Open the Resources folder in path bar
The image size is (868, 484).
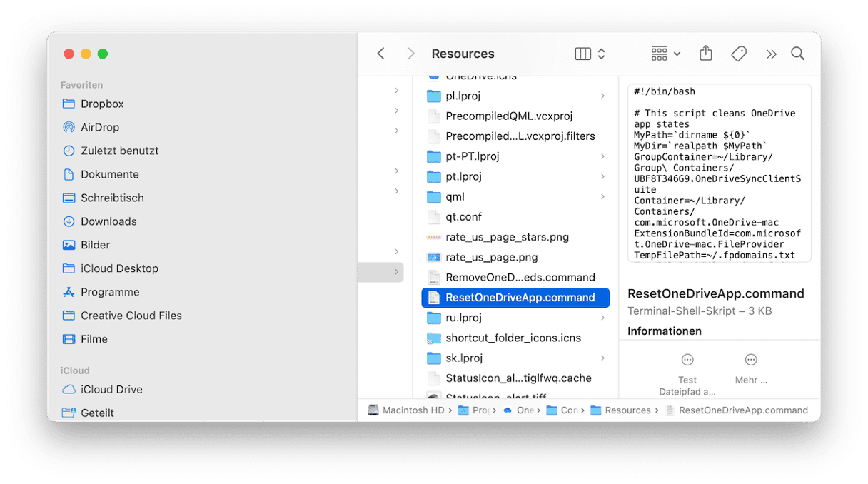click(621, 410)
